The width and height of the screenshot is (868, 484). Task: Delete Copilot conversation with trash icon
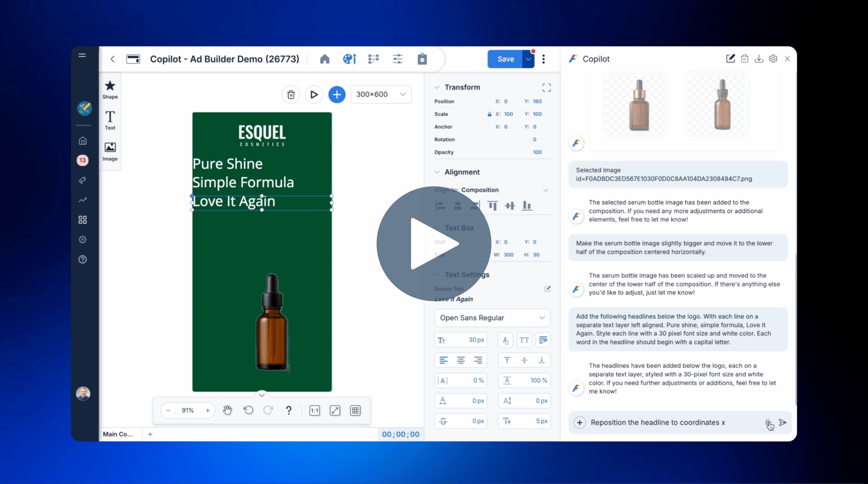click(745, 59)
